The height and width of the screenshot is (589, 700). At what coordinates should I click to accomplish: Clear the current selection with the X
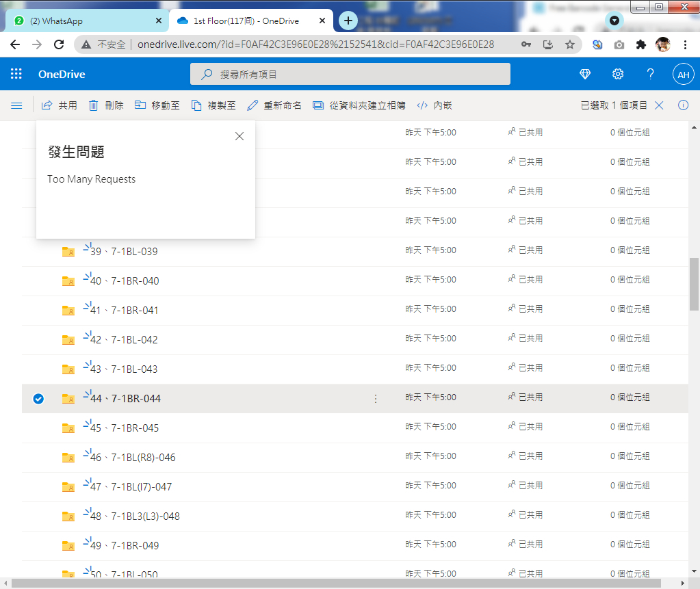659,105
